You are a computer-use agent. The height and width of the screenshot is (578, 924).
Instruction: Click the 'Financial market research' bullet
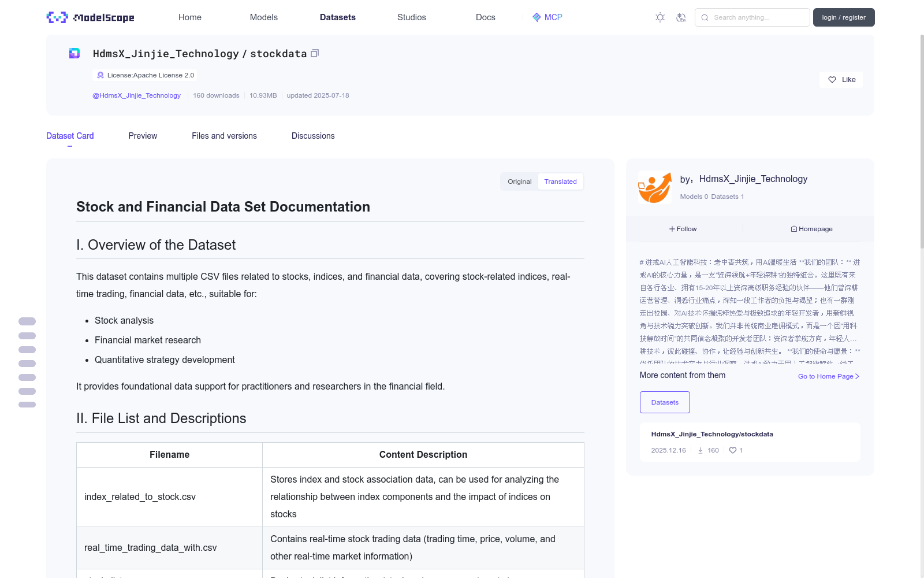148,340
